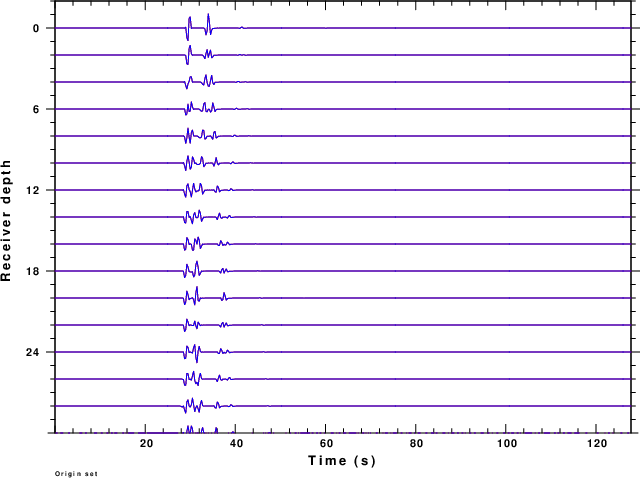Click the depth axis tick label 0
The width and height of the screenshot is (640, 478).
[36, 28]
